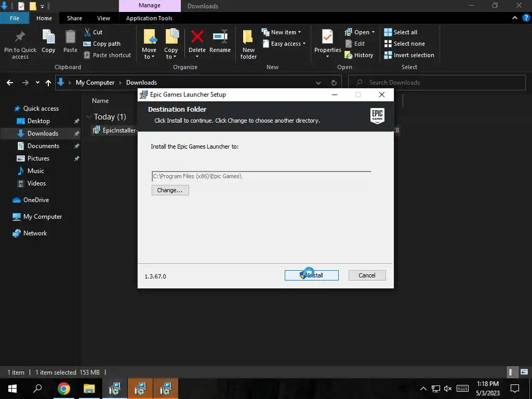Cancel the Epic Games Launcher setup
The height and width of the screenshot is (399, 532).
tap(367, 275)
